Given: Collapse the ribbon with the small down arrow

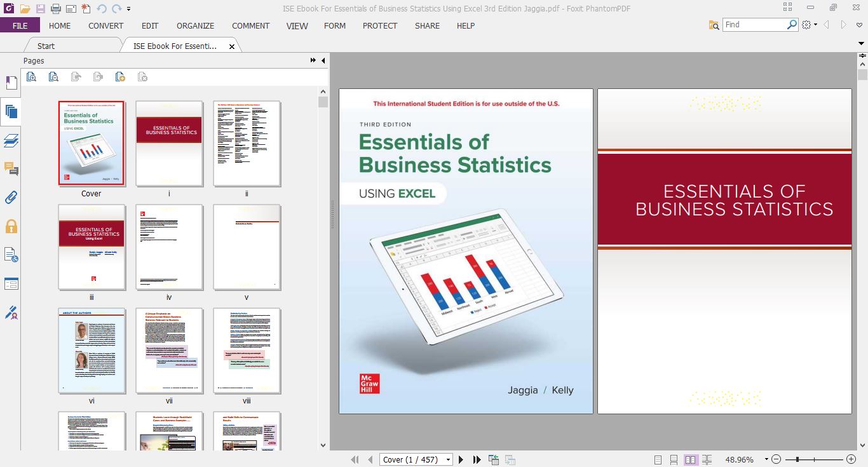Looking at the screenshot, I should pyautogui.click(x=862, y=43).
